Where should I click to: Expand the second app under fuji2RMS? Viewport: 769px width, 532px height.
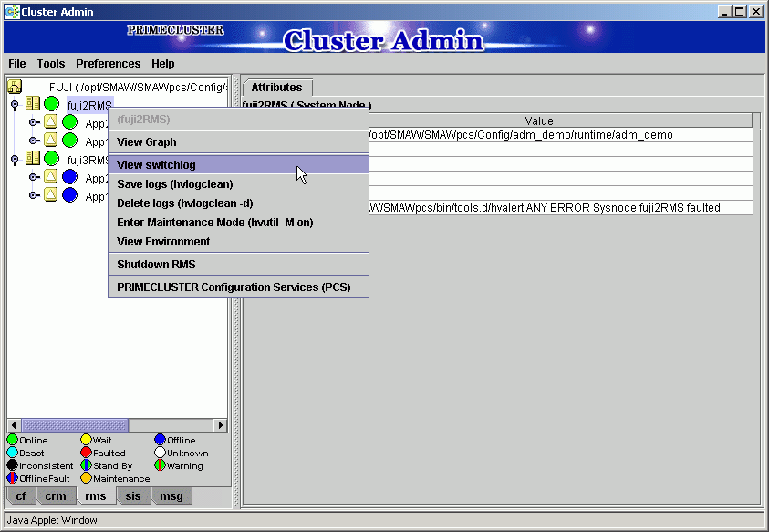pyautogui.click(x=34, y=141)
